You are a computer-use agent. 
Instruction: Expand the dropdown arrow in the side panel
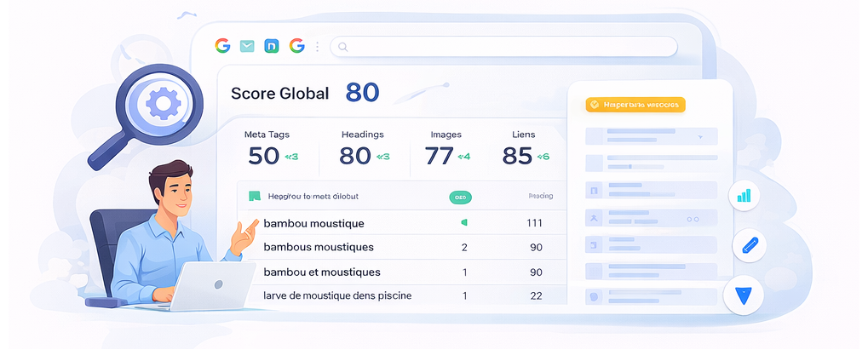click(700, 136)
